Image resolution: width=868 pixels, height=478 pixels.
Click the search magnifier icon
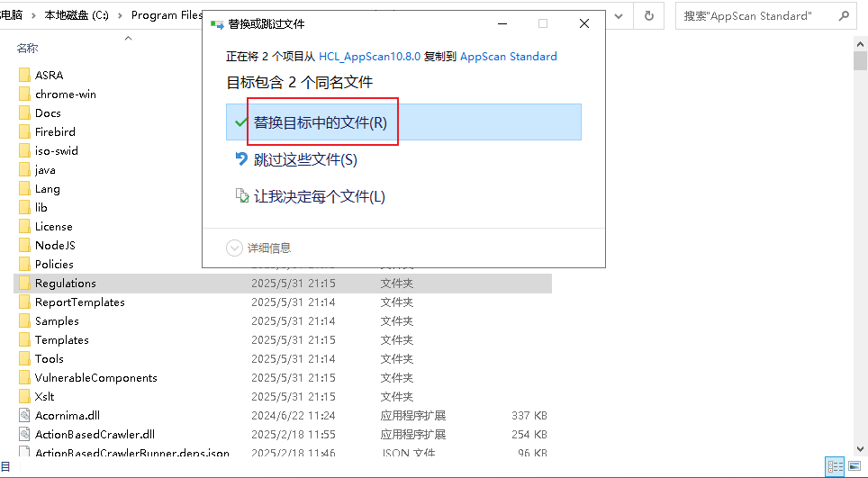coord(844,16)
